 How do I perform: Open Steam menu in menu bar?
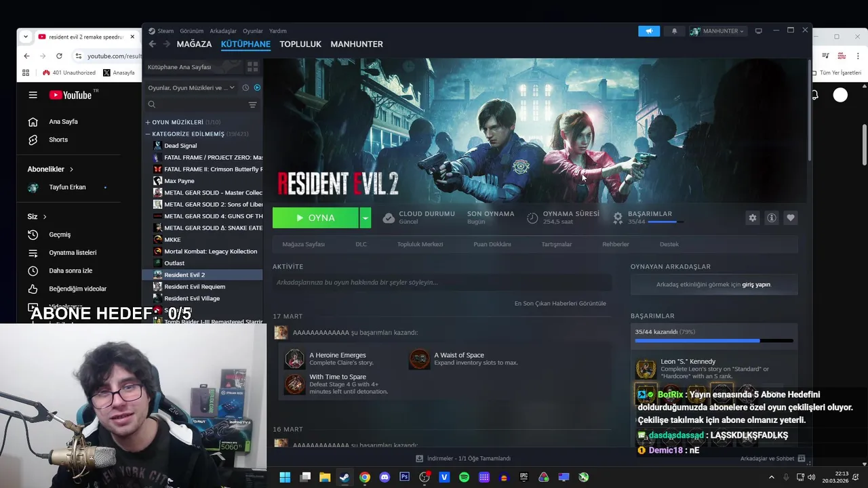[x=165, y=31]
